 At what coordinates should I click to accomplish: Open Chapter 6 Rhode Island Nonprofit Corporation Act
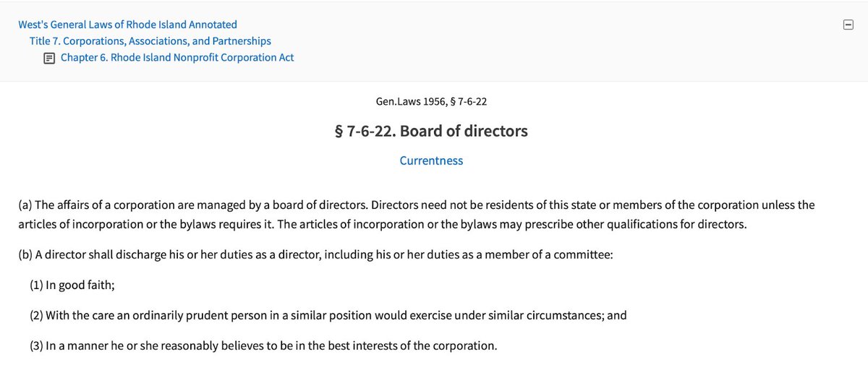(x=177, y=58)
